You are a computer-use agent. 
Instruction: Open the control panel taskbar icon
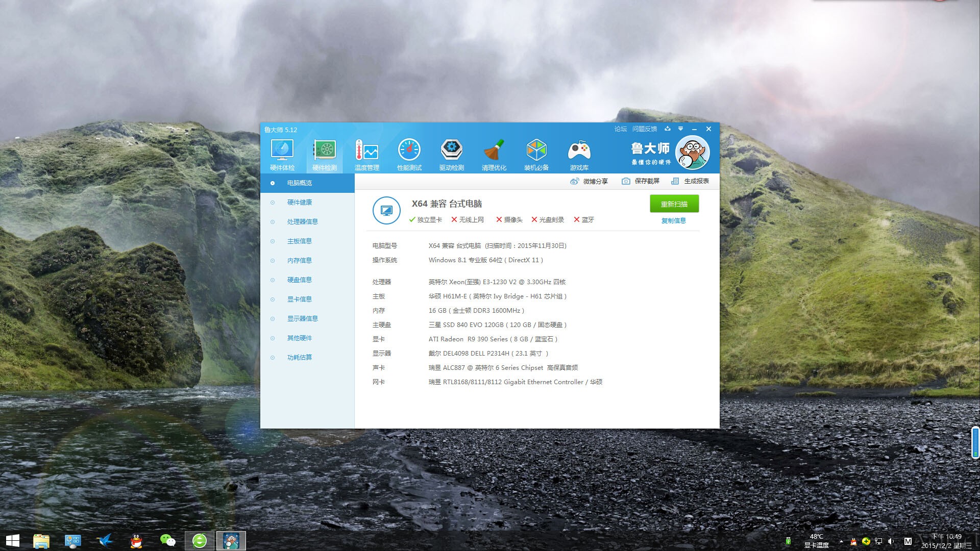[73, 541]
